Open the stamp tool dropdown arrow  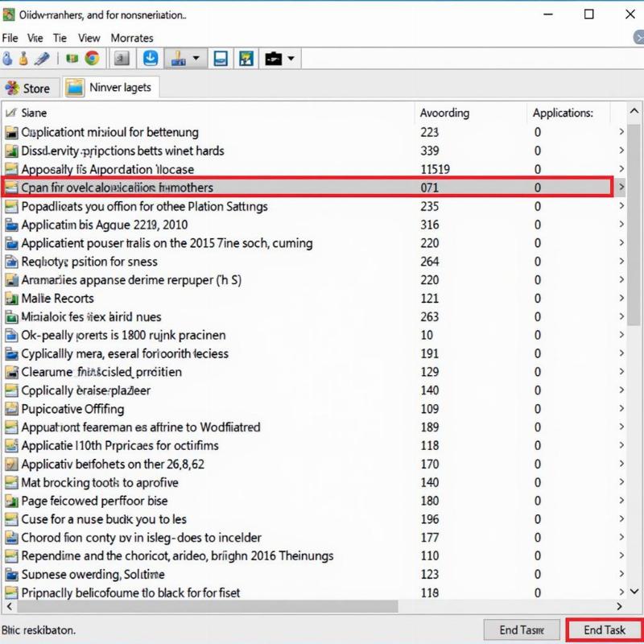[x=195, y=57]
